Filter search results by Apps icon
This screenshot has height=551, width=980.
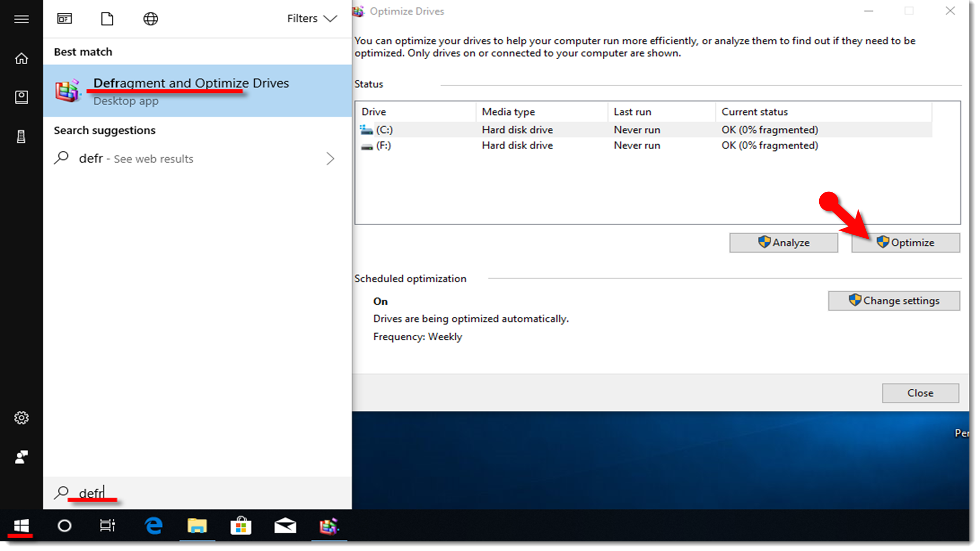click(x=64, y=19)
